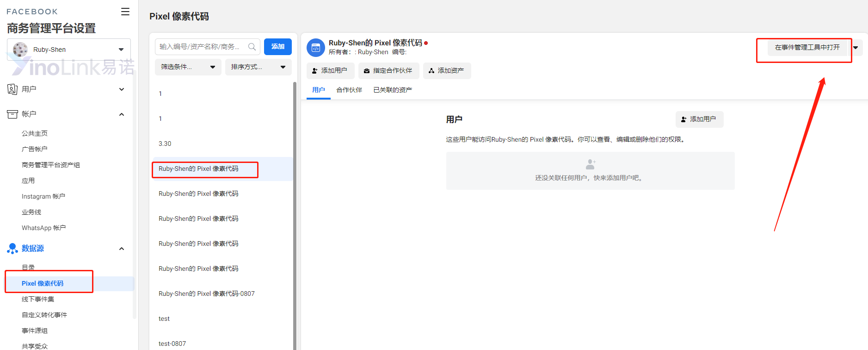Image resolution: width=868 pixels, height=350 pixels.
Task: Switch to the 已关联的资产 tab
Action: point(393,90)
